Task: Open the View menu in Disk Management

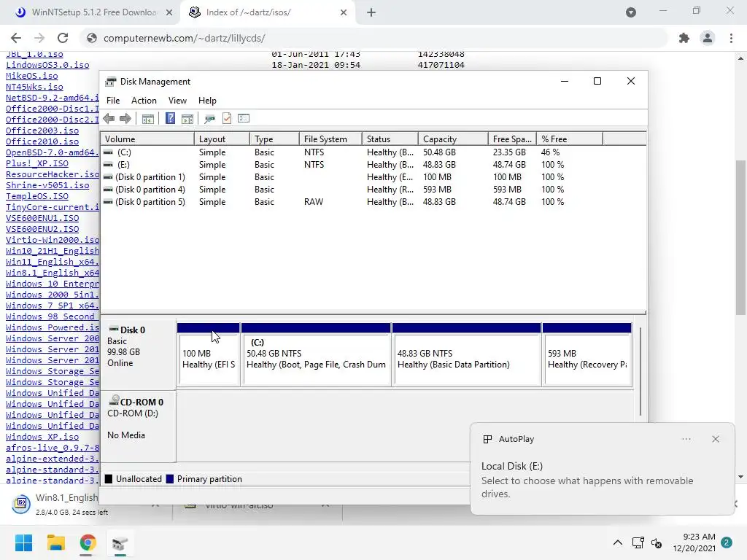Action: pyautogui.click(x=177, y=101)
